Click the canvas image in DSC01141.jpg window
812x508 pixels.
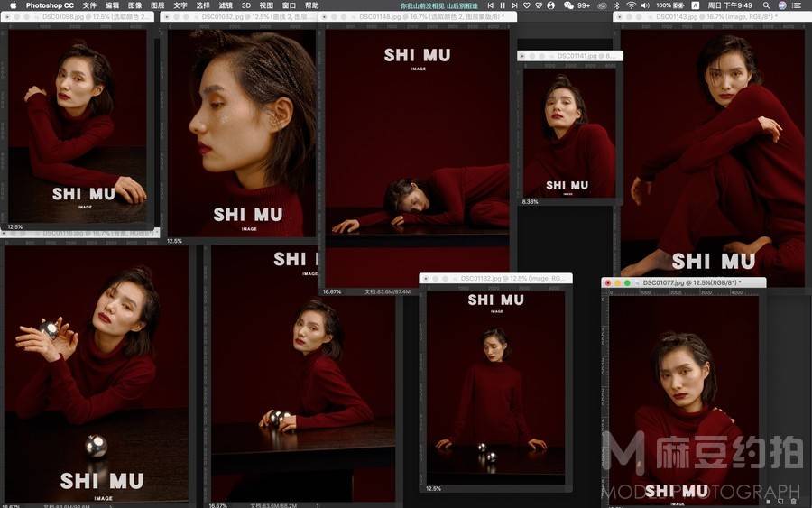point(569,133)
